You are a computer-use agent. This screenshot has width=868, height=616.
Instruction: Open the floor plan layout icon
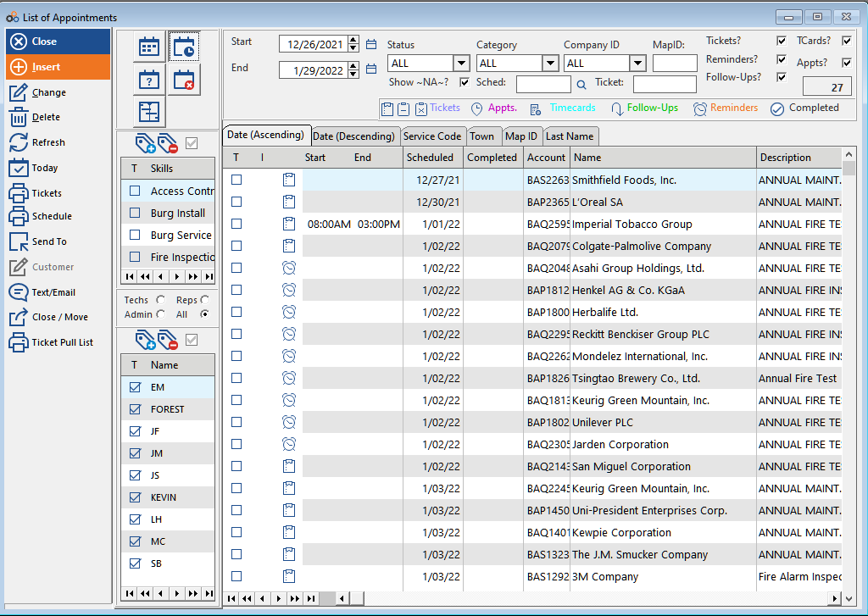click(149, 112)
